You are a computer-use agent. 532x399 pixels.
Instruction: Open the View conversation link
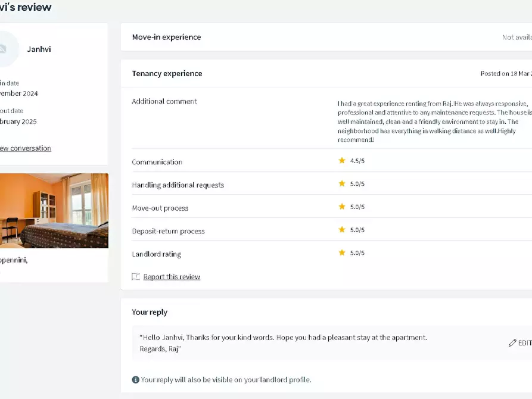tap(25, 148)
